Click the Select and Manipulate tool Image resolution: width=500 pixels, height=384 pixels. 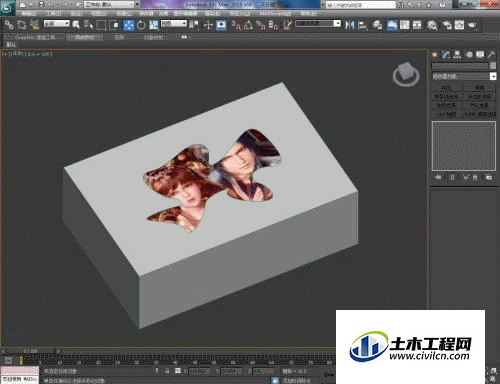[x=208, y=25]
